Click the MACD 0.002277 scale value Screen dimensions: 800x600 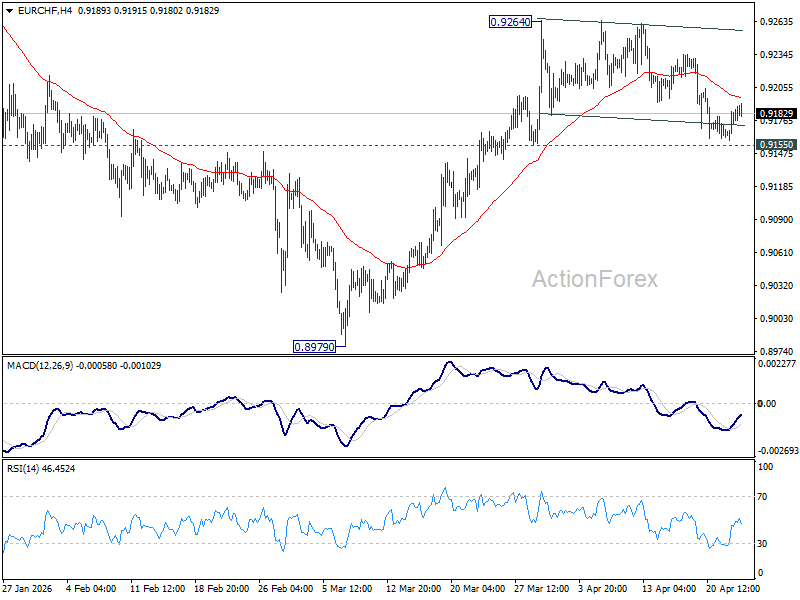[777, 364]
